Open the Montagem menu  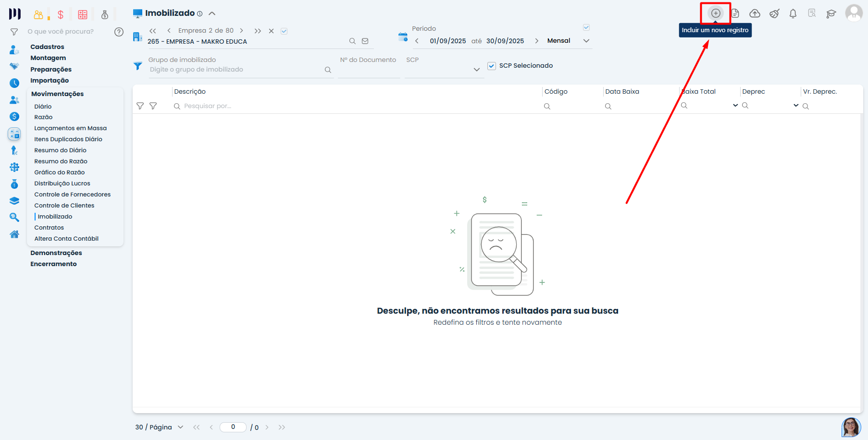pos(48,58)
